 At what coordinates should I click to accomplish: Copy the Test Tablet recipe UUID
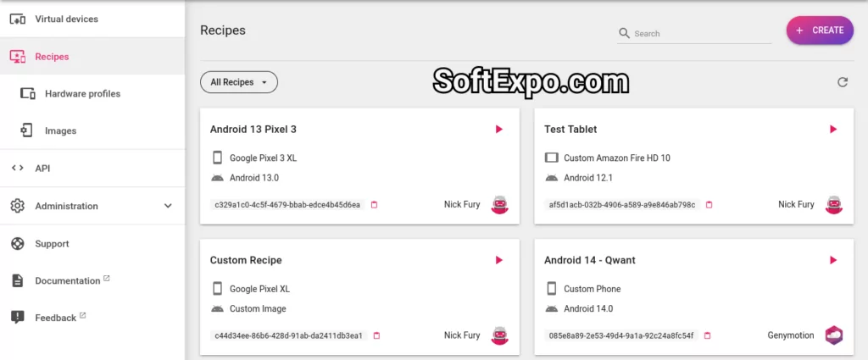(709, 205)
